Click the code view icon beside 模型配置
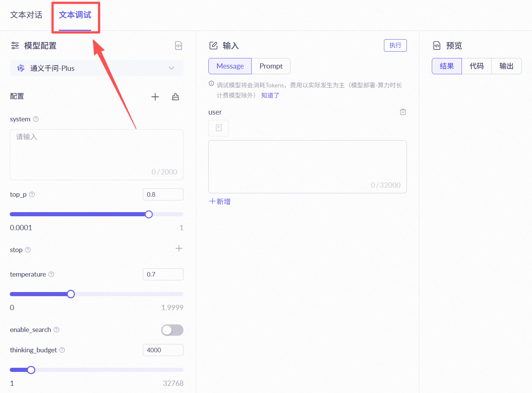Screen dimensions: 532x393 (179, 46)
